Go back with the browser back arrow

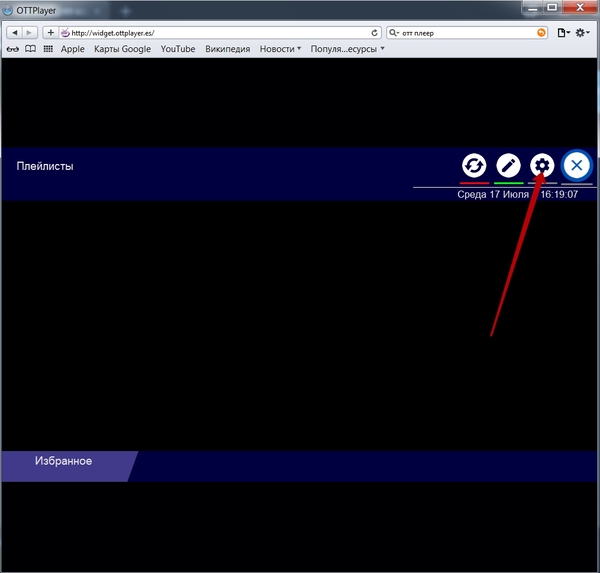coord(15,33)
